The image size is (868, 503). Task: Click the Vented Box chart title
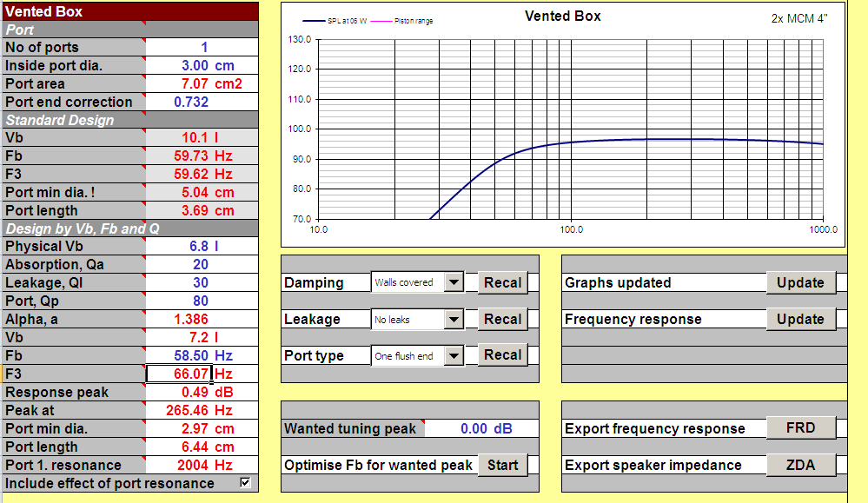[562, 16]
